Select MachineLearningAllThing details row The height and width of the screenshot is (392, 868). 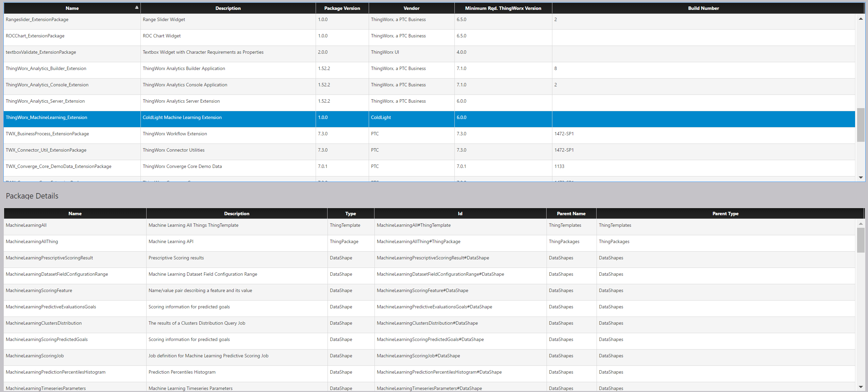[429, 243]
